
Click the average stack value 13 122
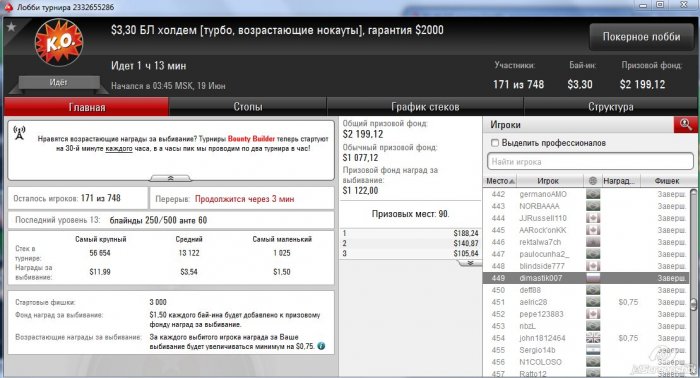click(x=188, y=253)
